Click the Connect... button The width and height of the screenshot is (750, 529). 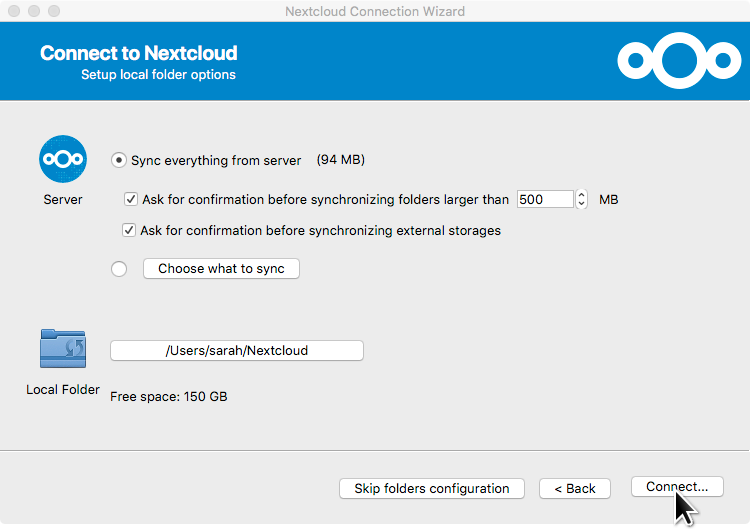[677, 487]
